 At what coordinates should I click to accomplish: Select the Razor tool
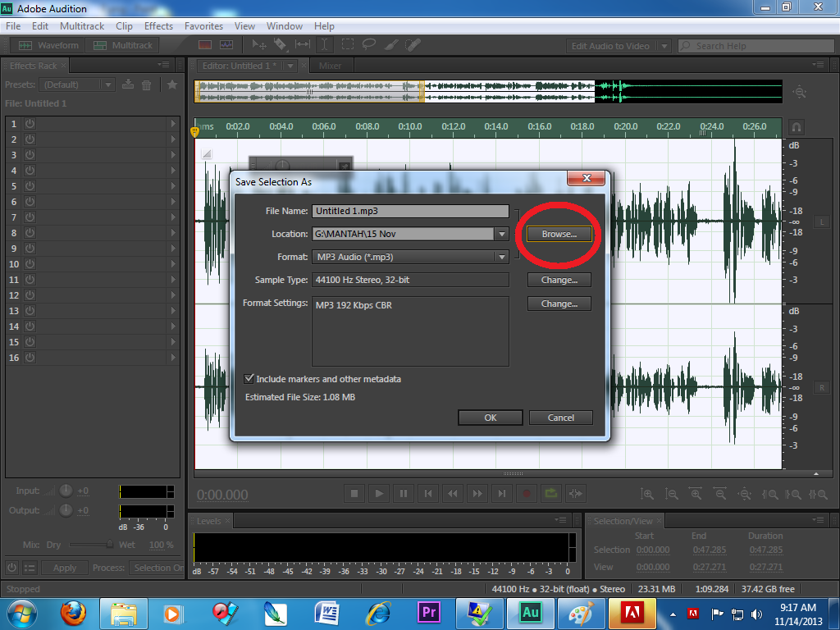[279, 44]
